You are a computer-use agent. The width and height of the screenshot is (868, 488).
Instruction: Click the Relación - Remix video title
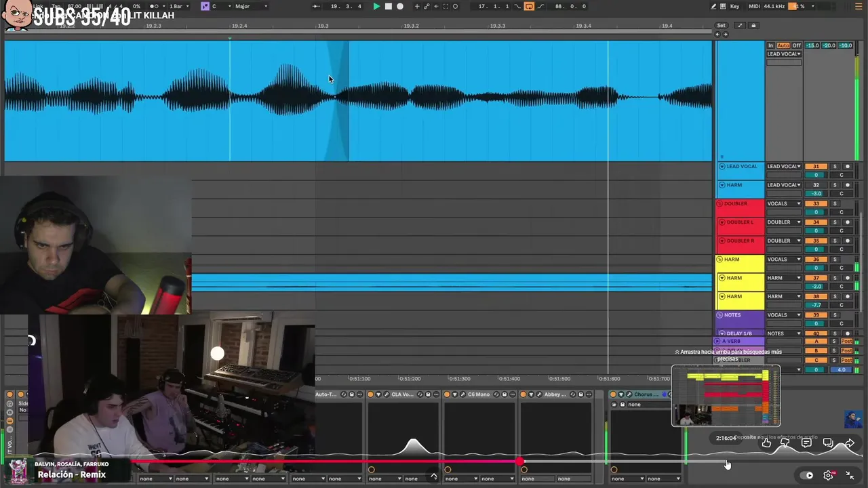pos(72,474)
